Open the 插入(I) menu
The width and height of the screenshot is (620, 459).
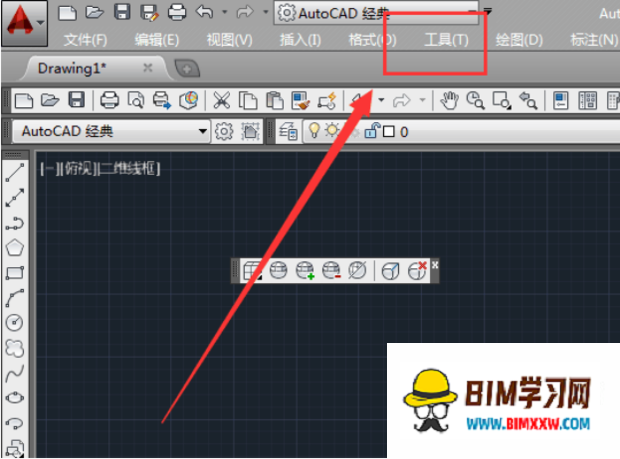pos(300,40)
